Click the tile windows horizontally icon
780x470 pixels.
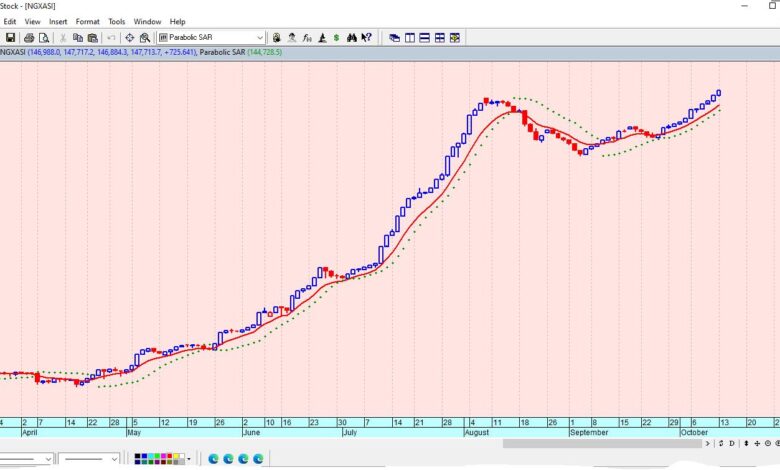pyautogui.click(x=425, y=37)
